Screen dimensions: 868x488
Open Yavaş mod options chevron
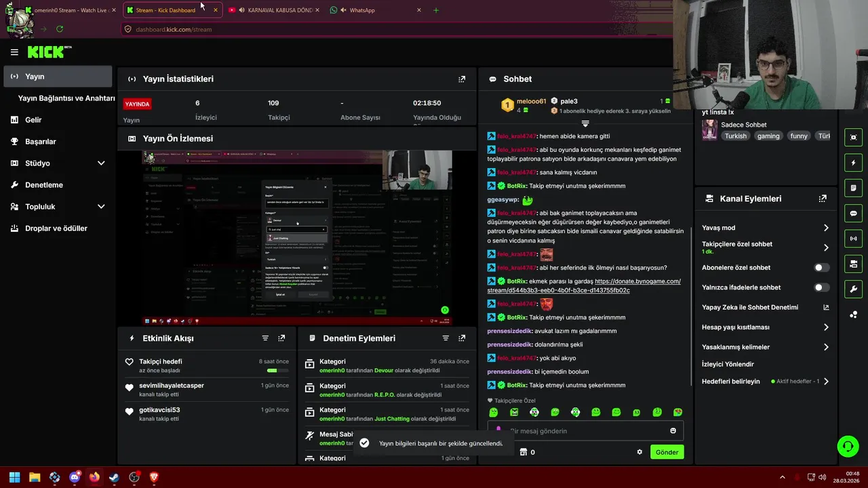point(826,228)
